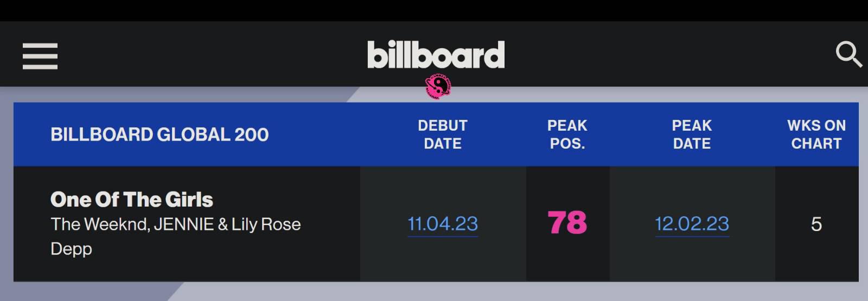Click the artist names The Weeknd, JENNIE
This screenshot has width=868, height=301.
click(x=132, y=224)
